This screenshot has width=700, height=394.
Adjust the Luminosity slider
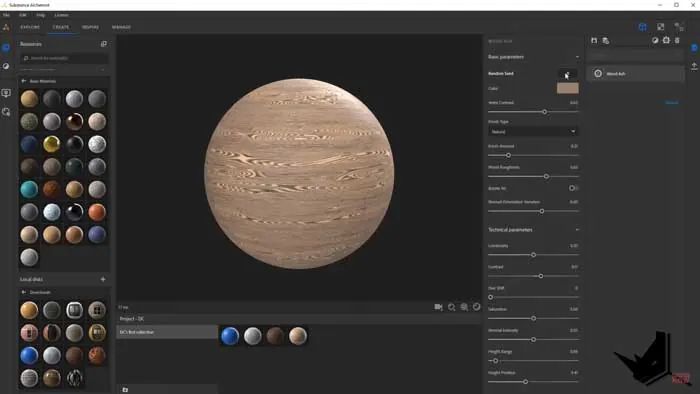coord(533,255)
